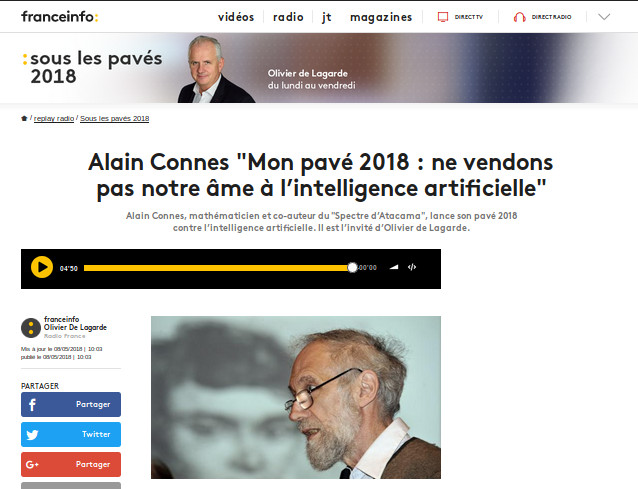Viewport: 638px width, 489px height.
Task: Open the embed code icon in player
Action: (x=412, y=267)
